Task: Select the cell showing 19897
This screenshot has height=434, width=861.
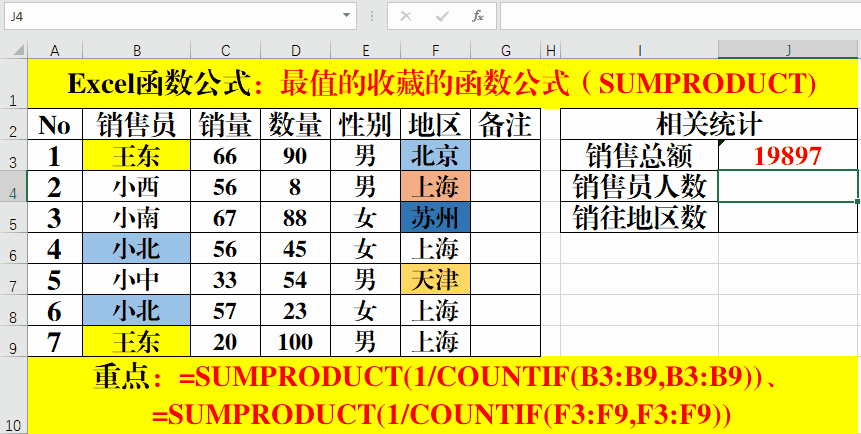Action: (788, 155)
